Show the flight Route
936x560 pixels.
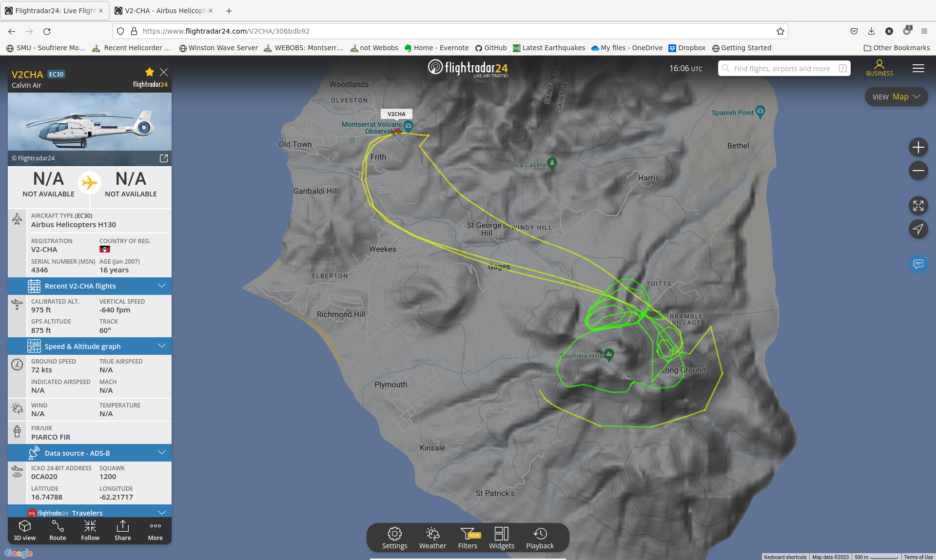[58, 530]
